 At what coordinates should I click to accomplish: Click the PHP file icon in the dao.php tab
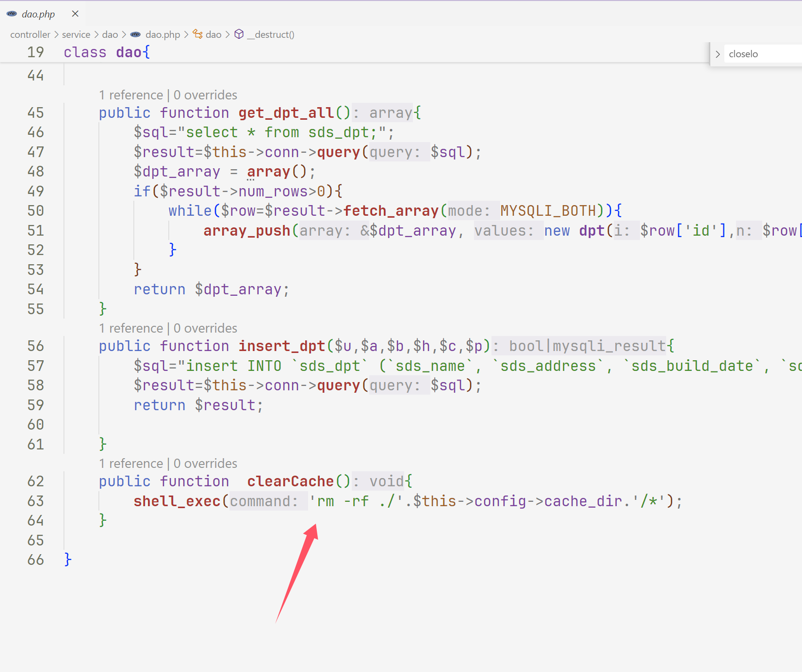coord(12,14)
